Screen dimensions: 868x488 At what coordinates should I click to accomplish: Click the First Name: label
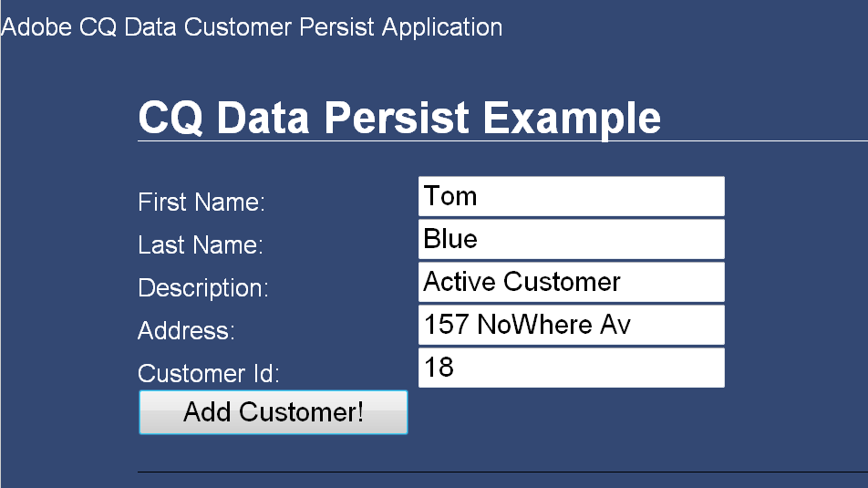(201, 202)
